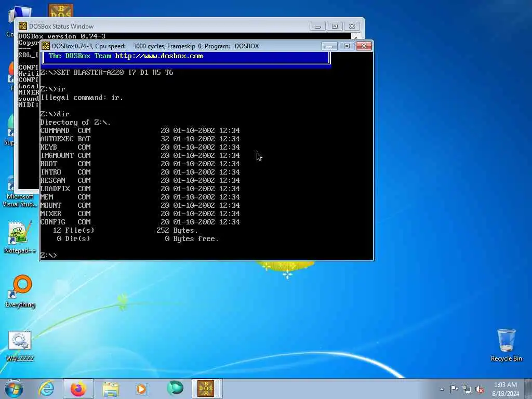This screenshot has width=532, height=399.
Task: Launch Windows Media Player from taskbar
Action: 141,389
